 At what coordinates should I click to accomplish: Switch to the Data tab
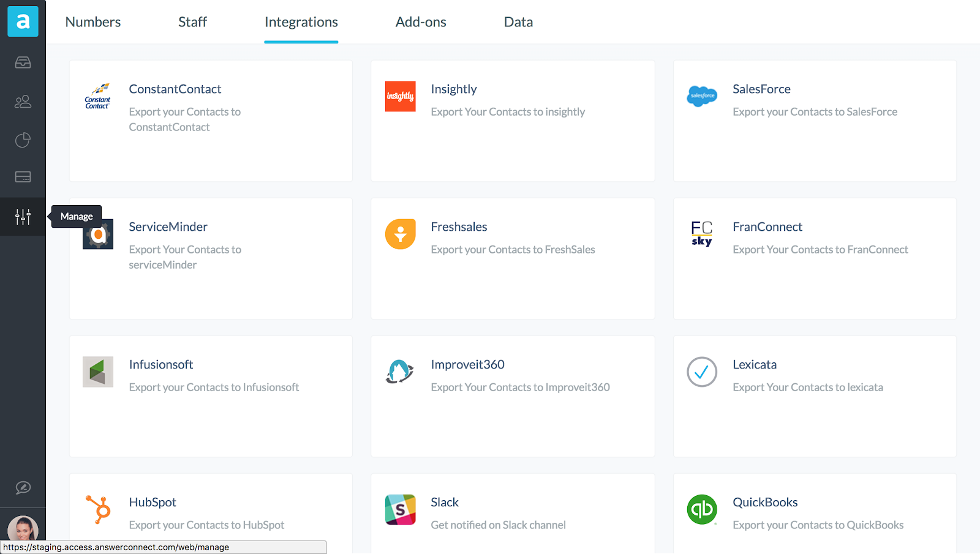click(518, 22)
